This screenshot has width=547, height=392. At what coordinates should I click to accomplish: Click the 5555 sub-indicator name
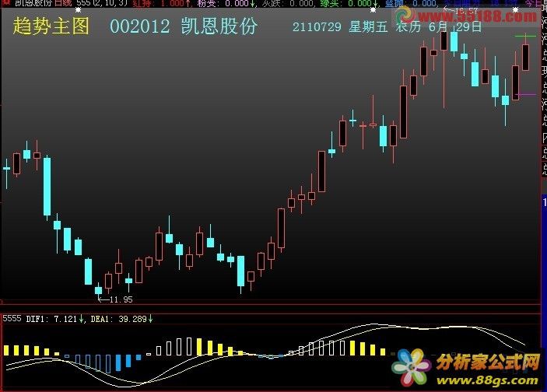pyautogui.click(x=12, y=318)
